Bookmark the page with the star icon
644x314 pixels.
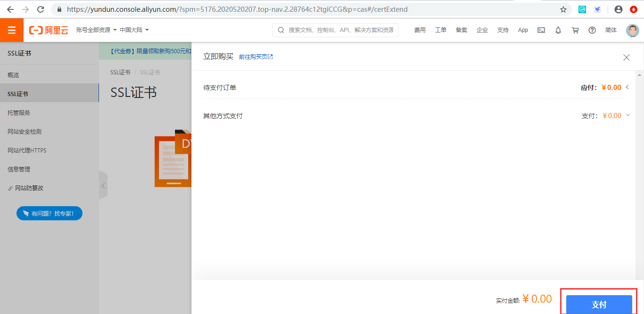click(563, 9)
